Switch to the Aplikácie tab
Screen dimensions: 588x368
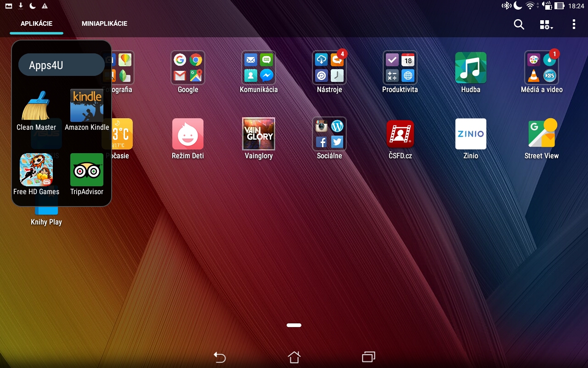(36, 23)
